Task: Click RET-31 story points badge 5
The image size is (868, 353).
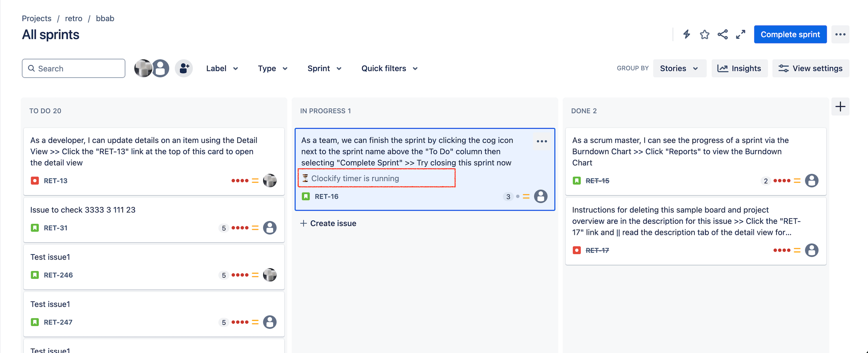Action: click(223, 228)
